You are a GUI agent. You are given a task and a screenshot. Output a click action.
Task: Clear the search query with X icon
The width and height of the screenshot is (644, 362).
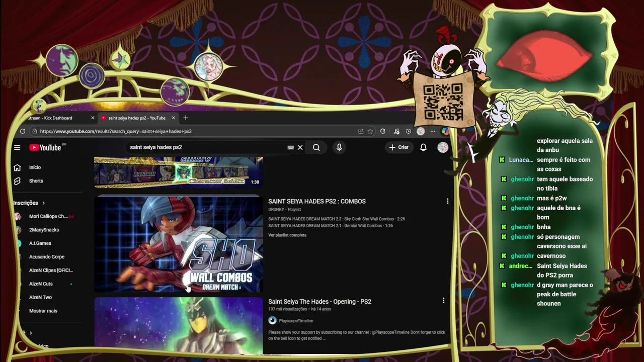[x=300, y=147]
